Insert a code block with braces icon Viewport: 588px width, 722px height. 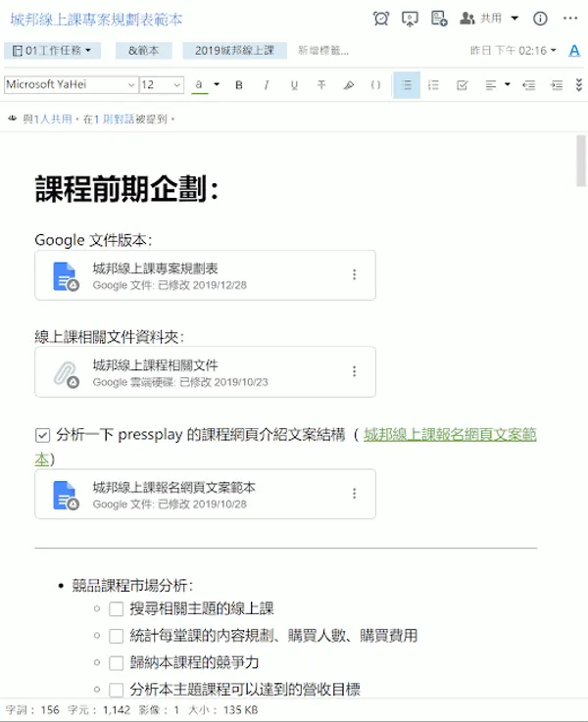(x=375, y=85)
